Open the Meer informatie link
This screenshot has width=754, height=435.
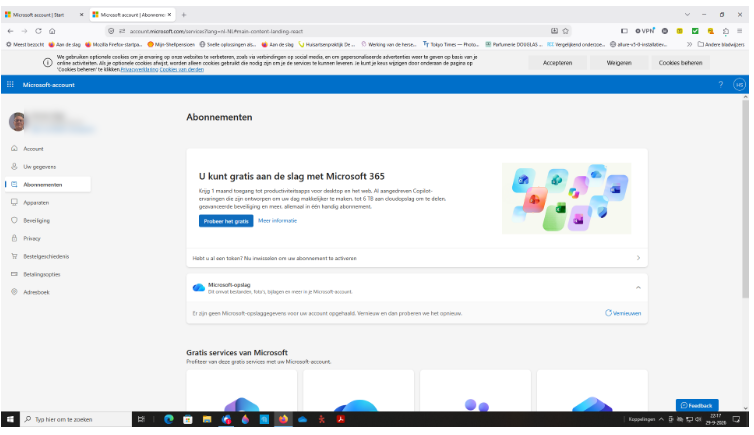[277, 221]
